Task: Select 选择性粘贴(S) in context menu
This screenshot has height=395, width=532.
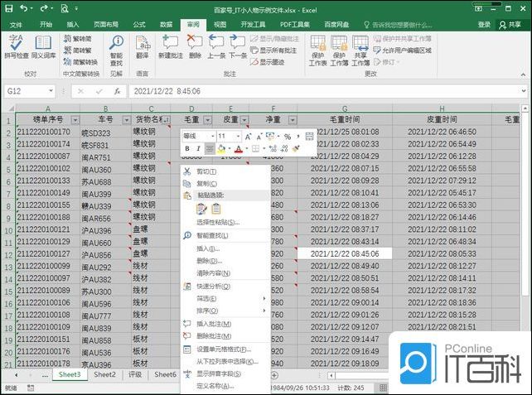Action: tap(225, 223)
